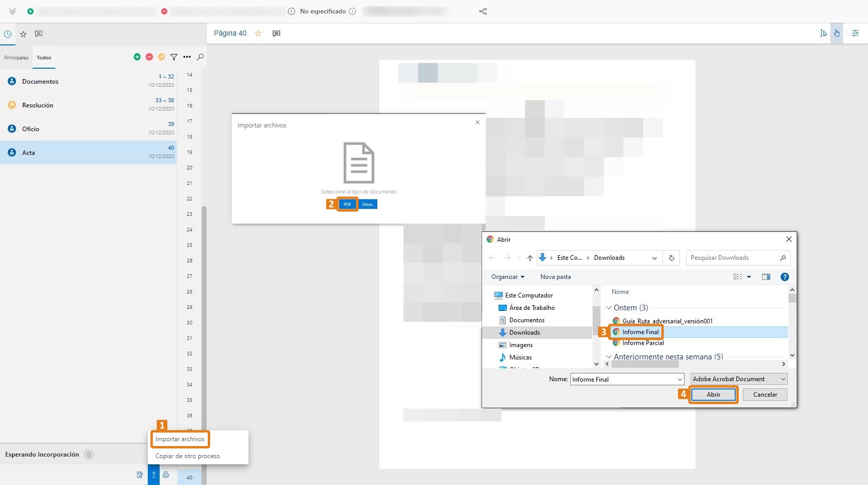Collapse the Ontem (3) file group
Viewport: 868px width, 485px height.
click(x=609, y=308)
